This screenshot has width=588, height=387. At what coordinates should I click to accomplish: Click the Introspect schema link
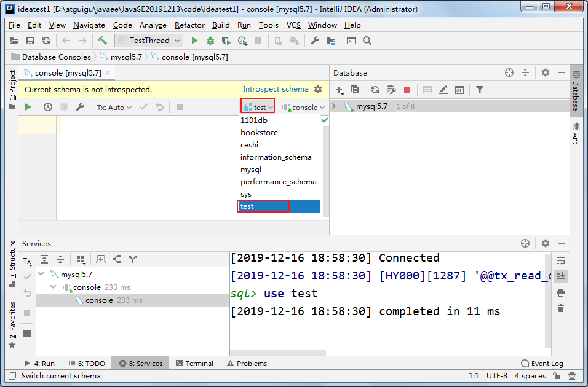(276, 89)
